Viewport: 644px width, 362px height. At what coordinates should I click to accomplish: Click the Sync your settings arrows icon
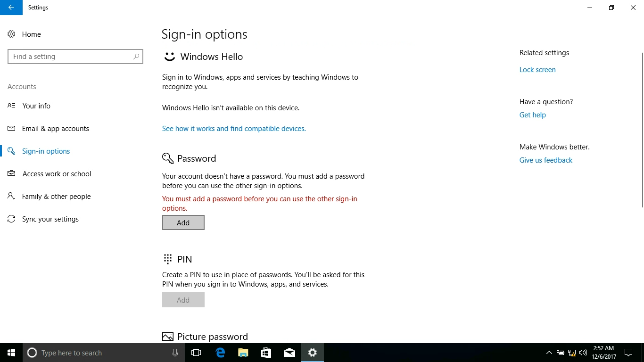coord(11,219)
